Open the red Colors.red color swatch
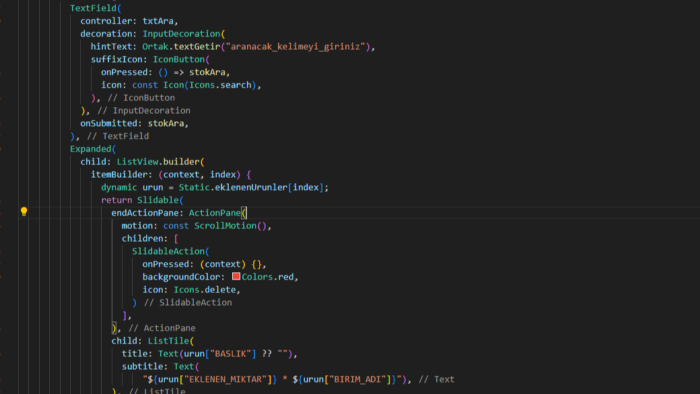 pos(236,276)
